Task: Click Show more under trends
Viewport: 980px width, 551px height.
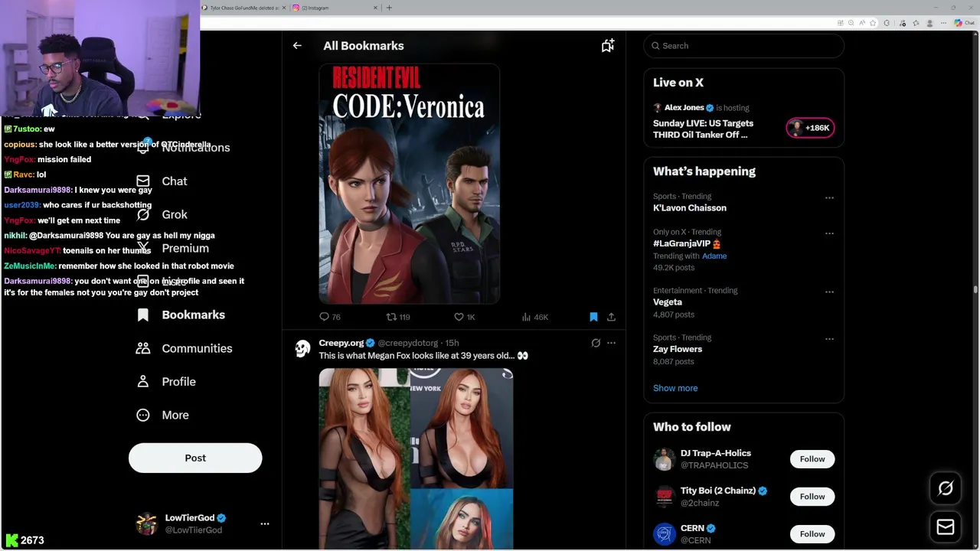Action: pyautogui.click(x=675, y=388)
